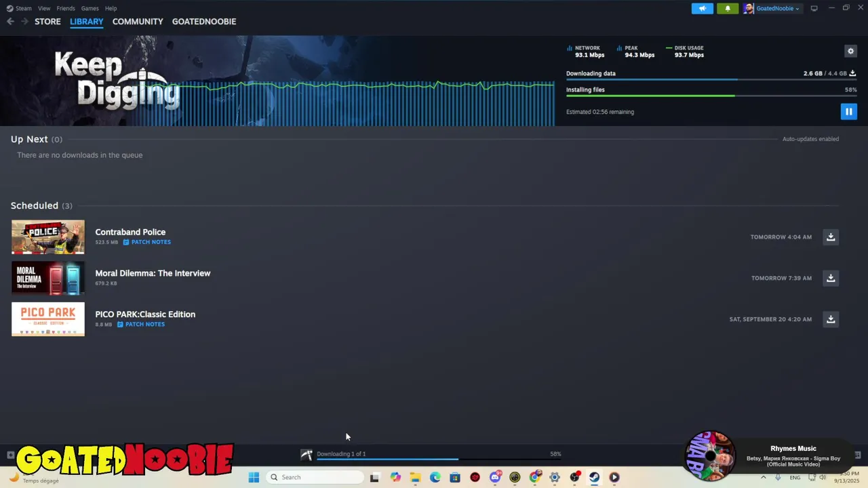Click the download icon beside 4.4 GB
Screen dimensions: 868x488
852,73
